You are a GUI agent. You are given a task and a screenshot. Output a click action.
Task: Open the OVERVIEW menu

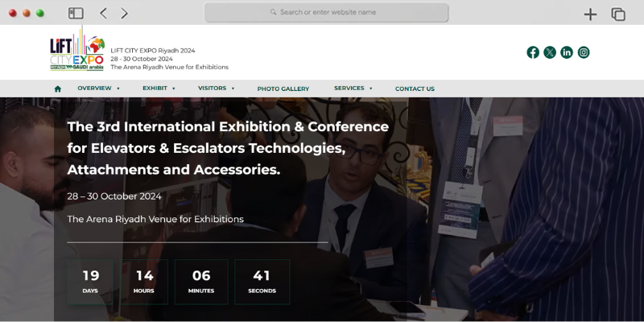pos(94,89)
